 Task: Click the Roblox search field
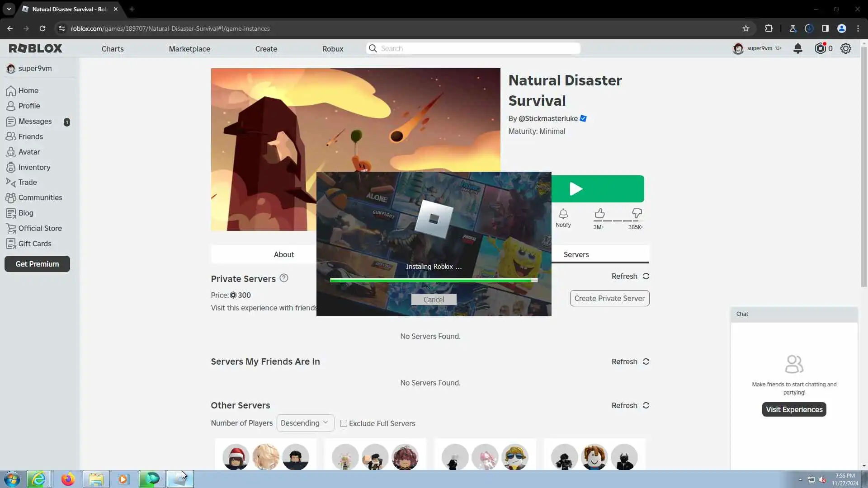coord(477,48)
